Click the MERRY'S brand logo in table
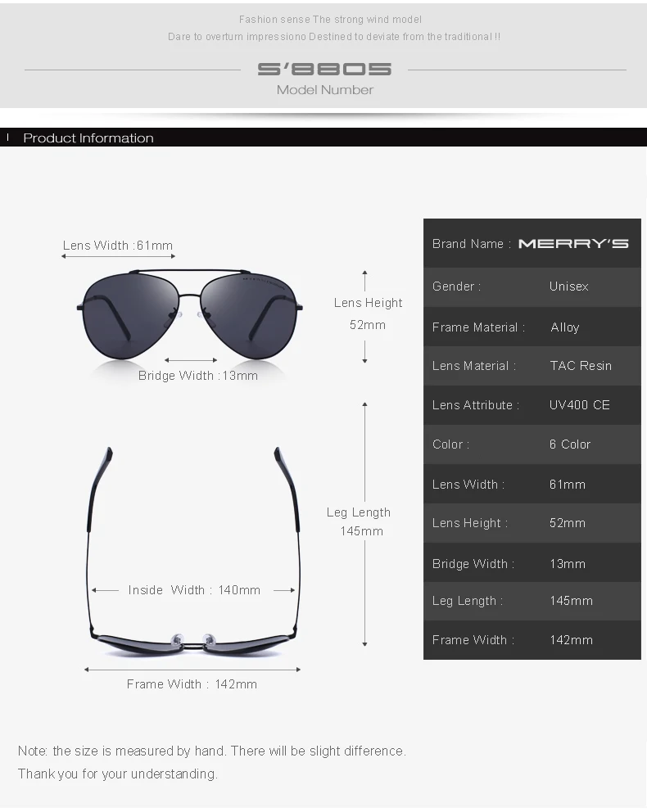This screenshot has width=647, height=812. tap(573, 243)
